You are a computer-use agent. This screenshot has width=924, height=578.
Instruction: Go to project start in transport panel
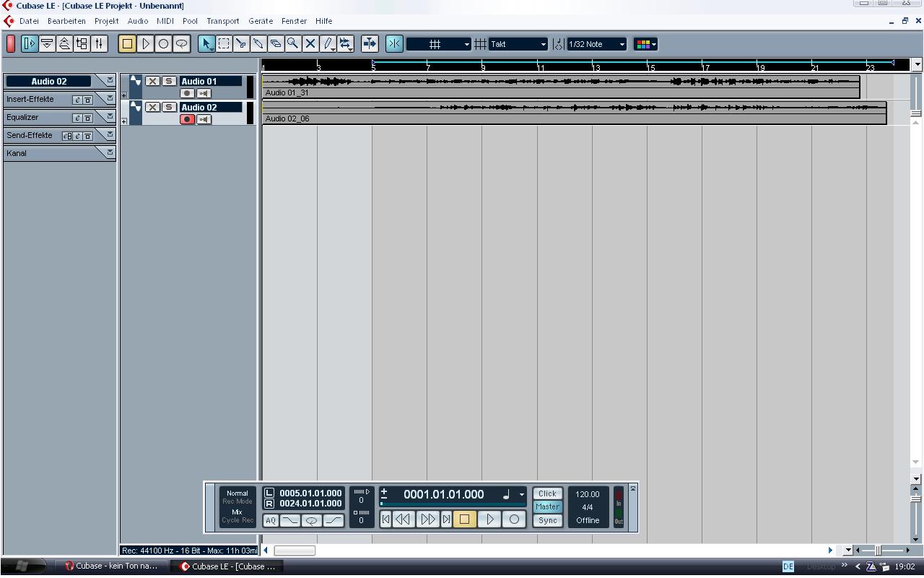385,519
